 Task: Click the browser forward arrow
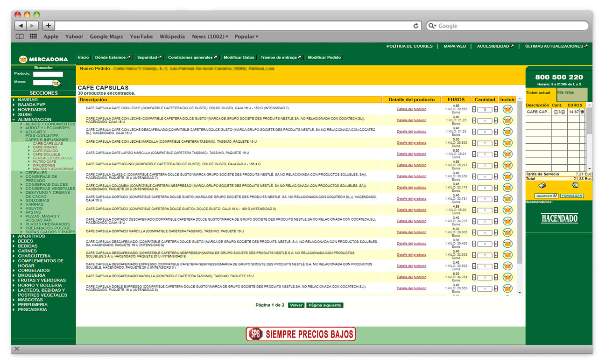click(33, 26)
